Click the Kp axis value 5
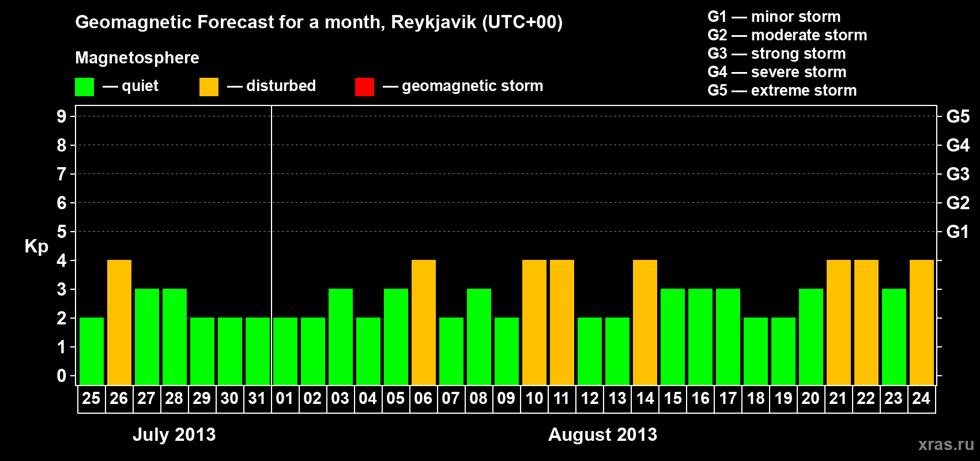Screen dimensions: 980x461 coord(62,232)
